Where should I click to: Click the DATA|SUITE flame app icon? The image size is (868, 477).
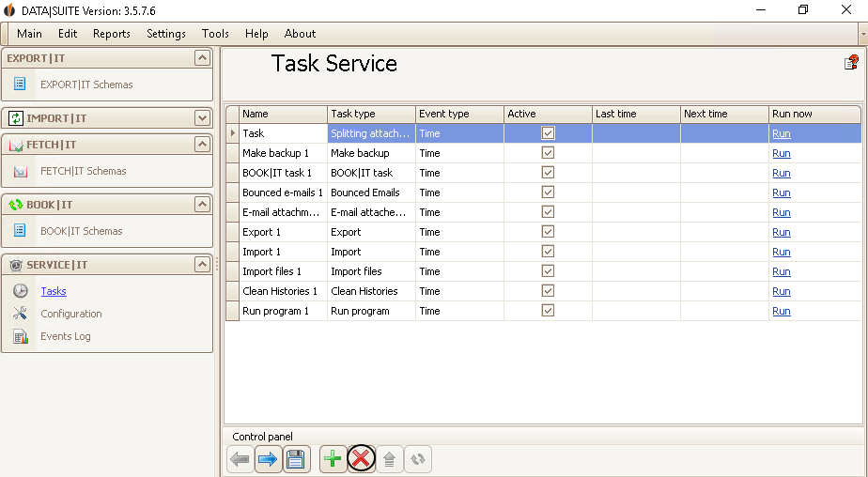8,10
